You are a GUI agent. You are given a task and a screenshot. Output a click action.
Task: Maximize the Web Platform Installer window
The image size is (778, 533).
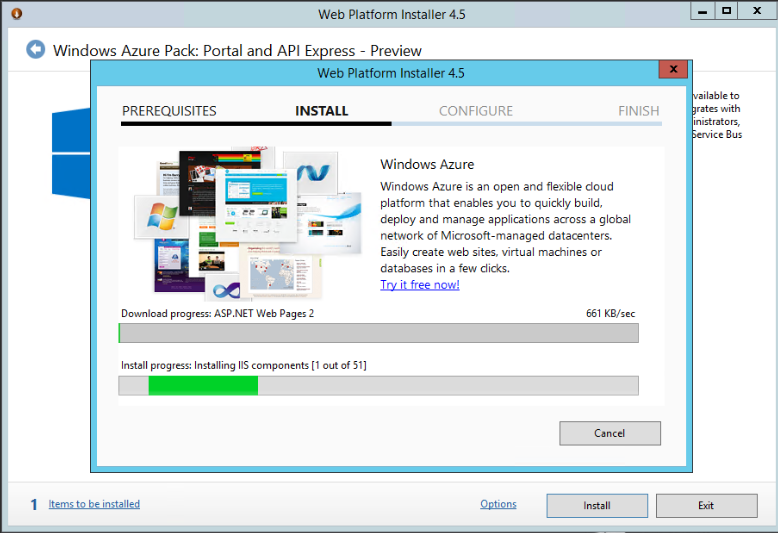pyautogui.click(x=727, y=12)
